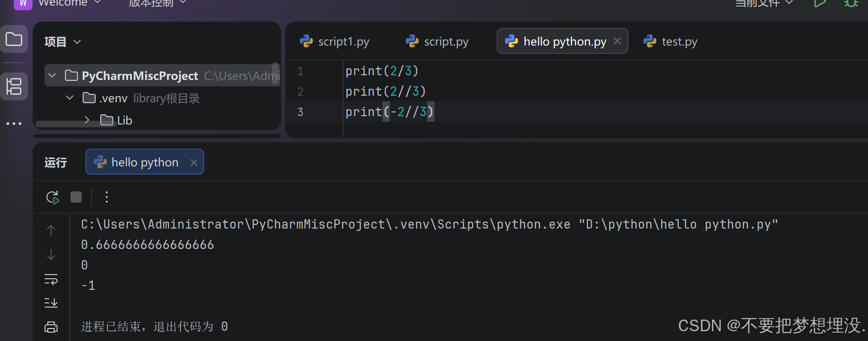
Task: Stop the running process with stop icon
Action: pyautogui.click(x=76, y=197)
